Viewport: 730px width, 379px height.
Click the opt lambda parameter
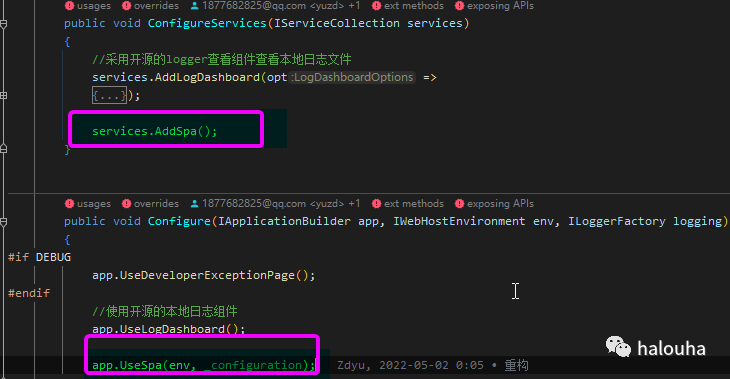tap(277, 77)
